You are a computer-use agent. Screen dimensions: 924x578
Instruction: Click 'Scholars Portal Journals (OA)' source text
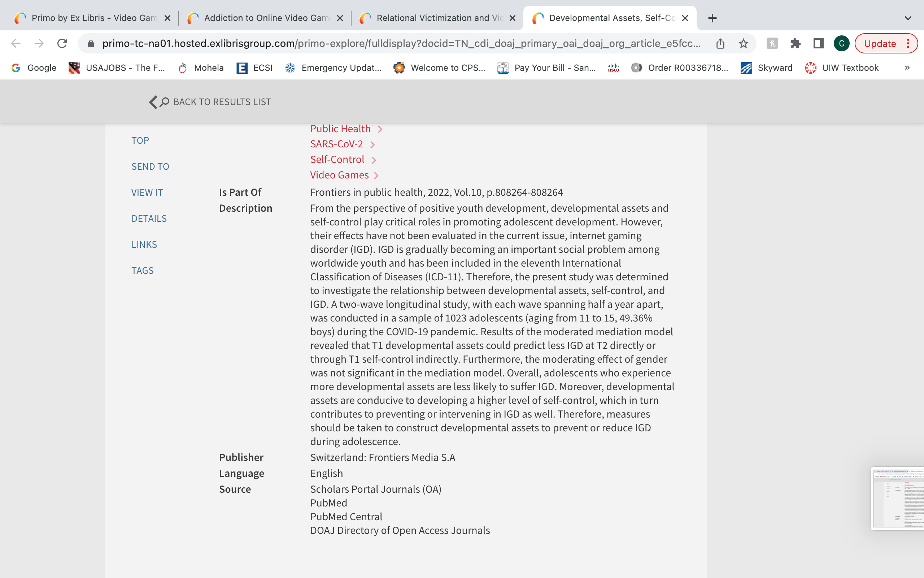coord(376,489)
